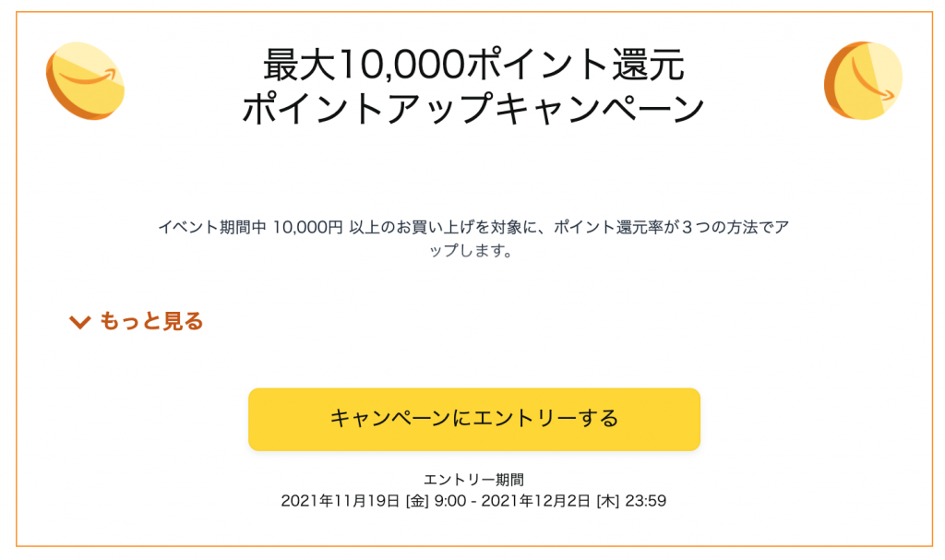Click the [木] weekday marker
945x560 pixels.
point(607,502)
